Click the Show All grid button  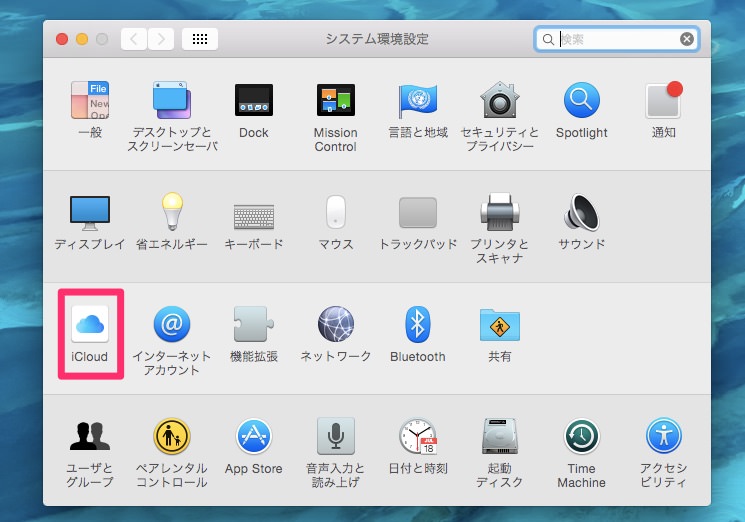(x=200, y=39)
